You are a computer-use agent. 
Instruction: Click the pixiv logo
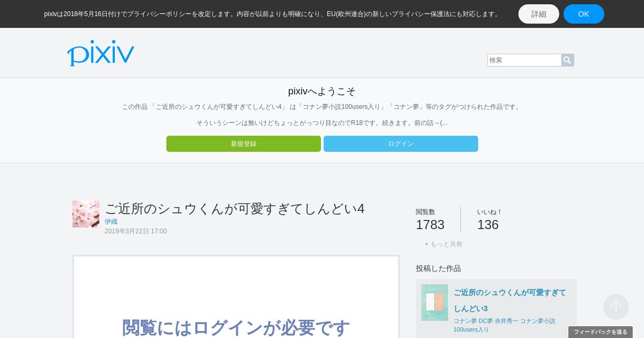click(100, 53)
